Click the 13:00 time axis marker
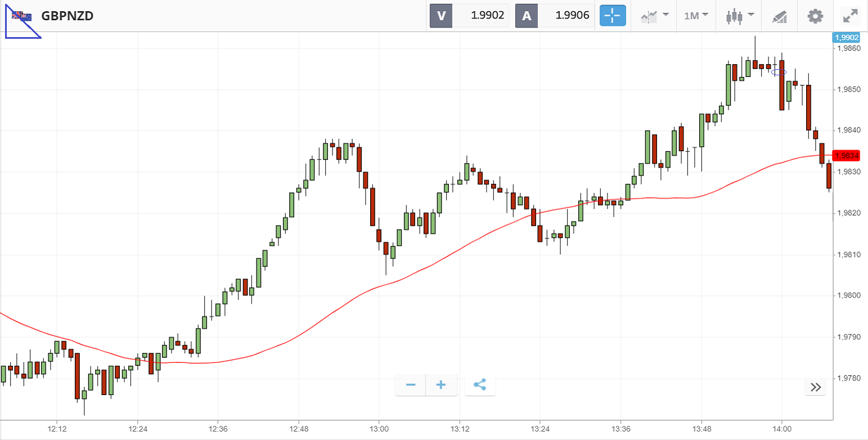The width and height of the screenshot is (868, 440). [379, 429]
